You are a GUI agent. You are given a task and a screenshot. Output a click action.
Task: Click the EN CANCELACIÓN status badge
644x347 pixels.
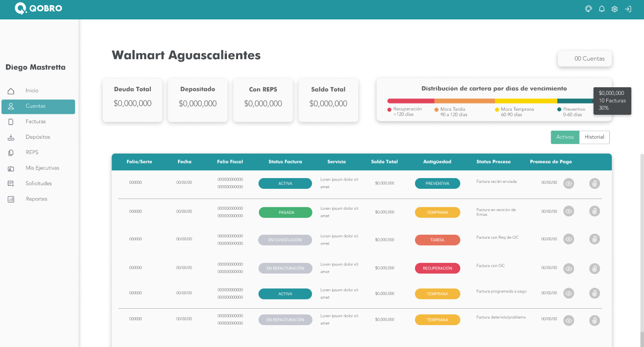click(x=285, y=240)
